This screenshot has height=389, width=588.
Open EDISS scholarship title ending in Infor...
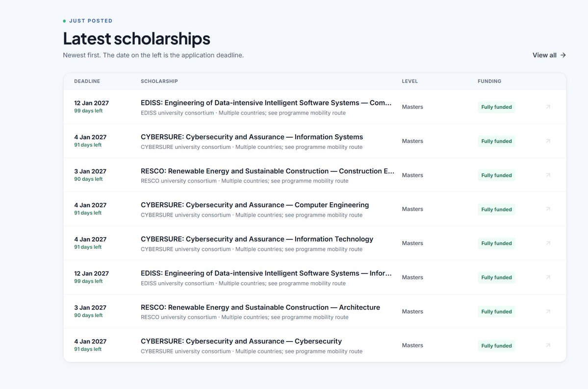(266, 273)
